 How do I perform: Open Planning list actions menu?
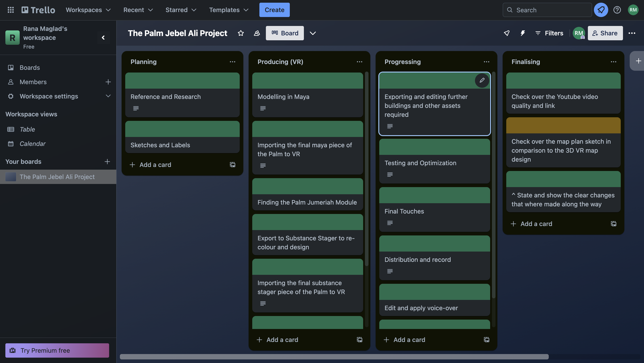tap(233, 62)
